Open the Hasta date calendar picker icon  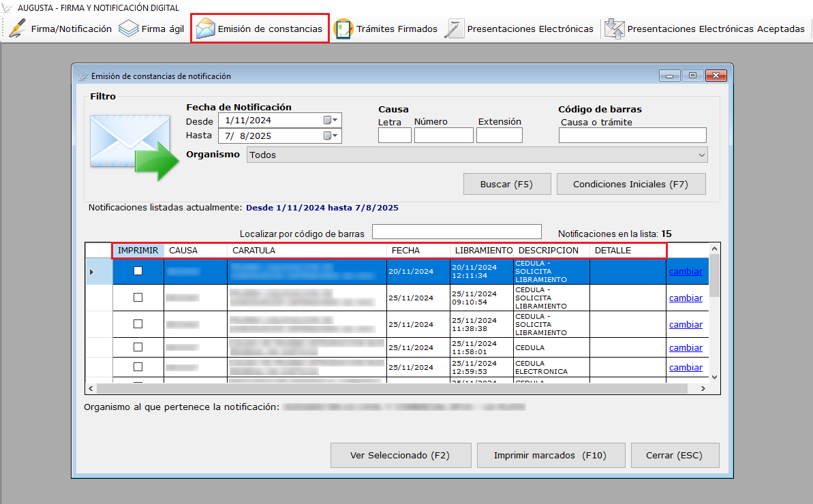coord(331,136)
